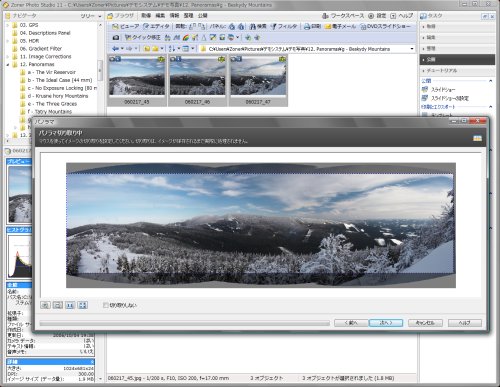Click the zoom-in icon in panorama dialog
The image size is (500, 387).
[45, 305]
